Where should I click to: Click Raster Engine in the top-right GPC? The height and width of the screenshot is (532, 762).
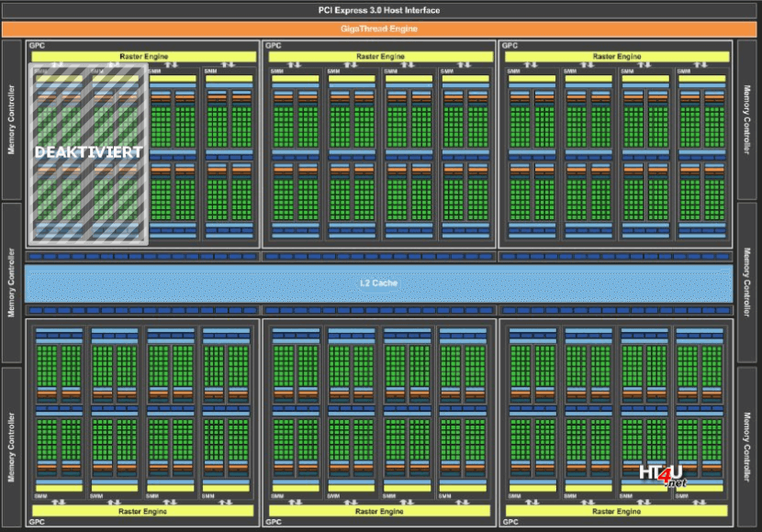tap(617, 56)
